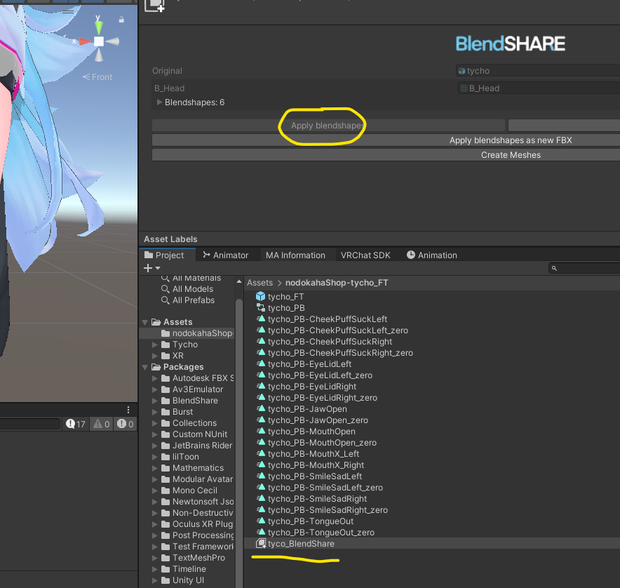Open the VRChat SDK tab
This screenshot has height=588, width=620.
pyautogui.click(x=365, y=255)
